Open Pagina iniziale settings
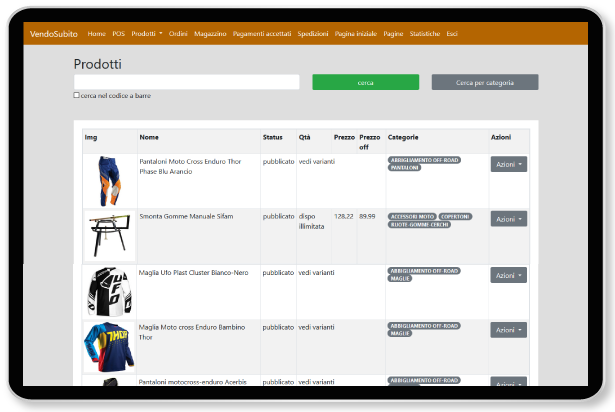The width and height of the screenshot is (615, 412). pyautogui.click(x=356, y=34)
